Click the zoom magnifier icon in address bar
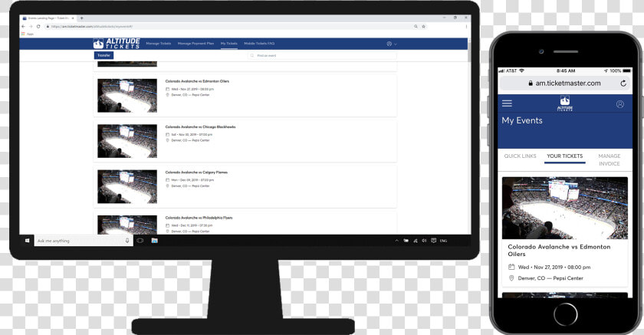 click(416, 26)
